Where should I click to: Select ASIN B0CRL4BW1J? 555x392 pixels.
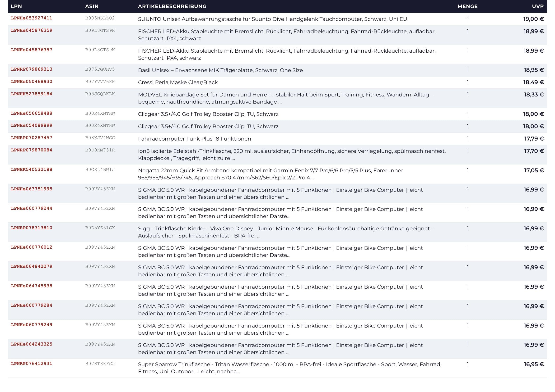click(x=100, y=169)
